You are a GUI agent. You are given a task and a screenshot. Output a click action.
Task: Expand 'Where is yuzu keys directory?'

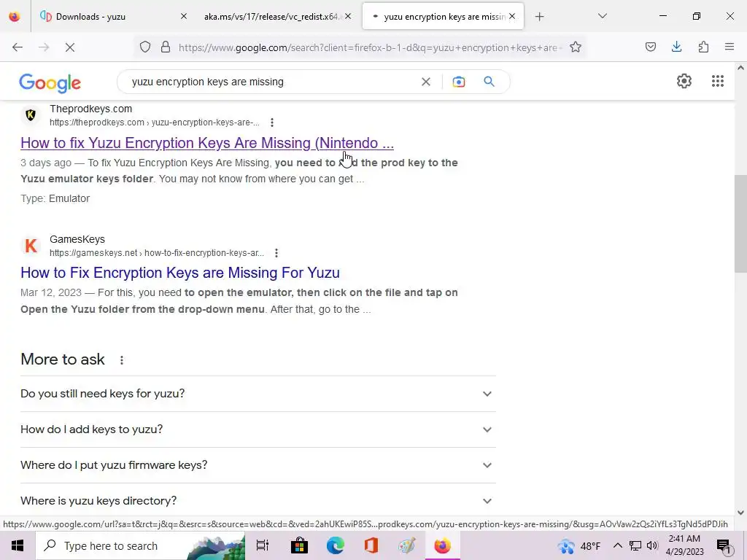point(258,501)
